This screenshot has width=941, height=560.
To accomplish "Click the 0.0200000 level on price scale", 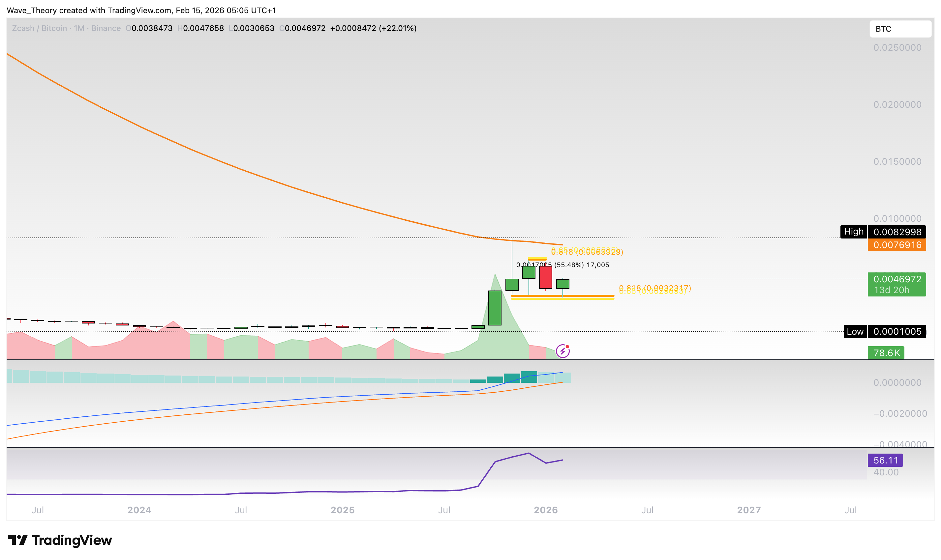I will [x=897, y=104].
